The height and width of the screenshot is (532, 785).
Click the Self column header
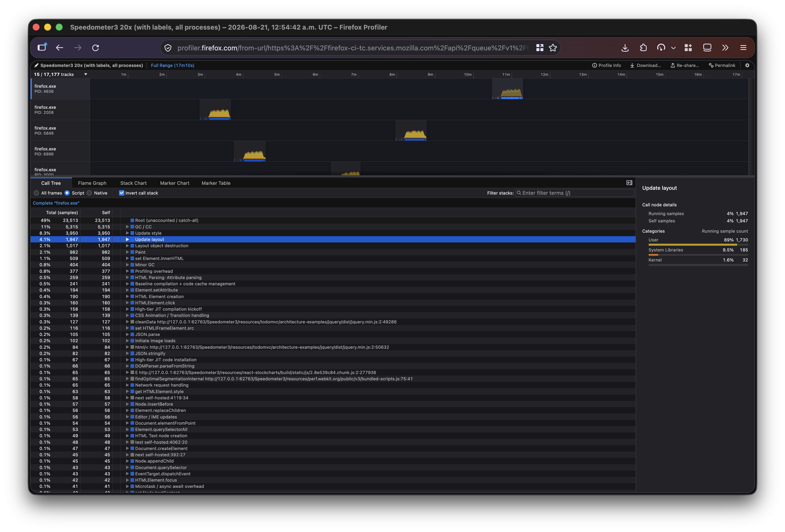pyautogui.click(x=106, y=212)
